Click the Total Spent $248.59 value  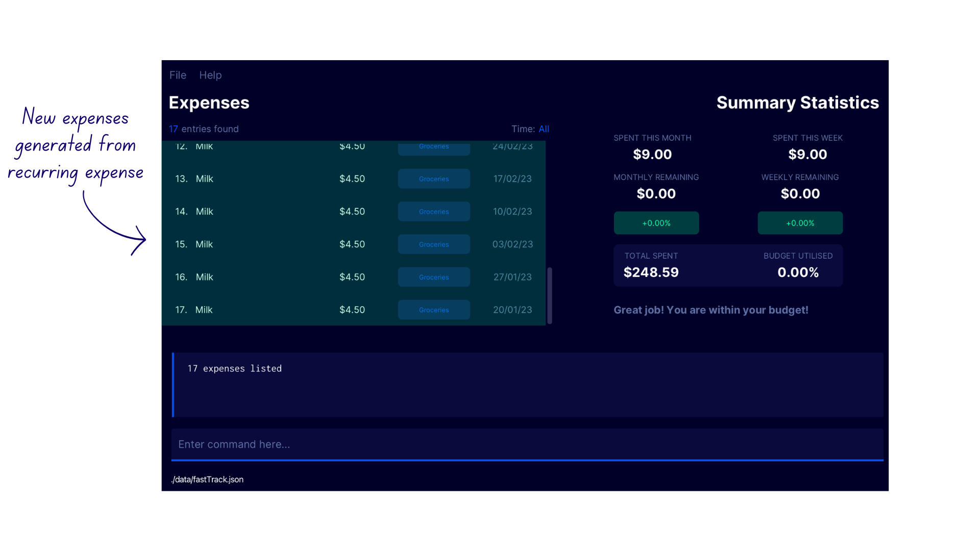coord(651,272)
